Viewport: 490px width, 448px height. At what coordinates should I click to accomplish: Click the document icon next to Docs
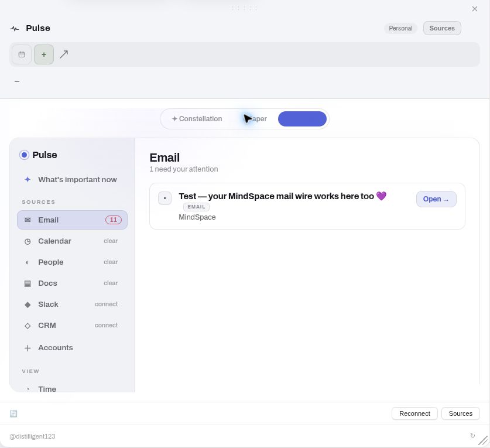[28, 283]
